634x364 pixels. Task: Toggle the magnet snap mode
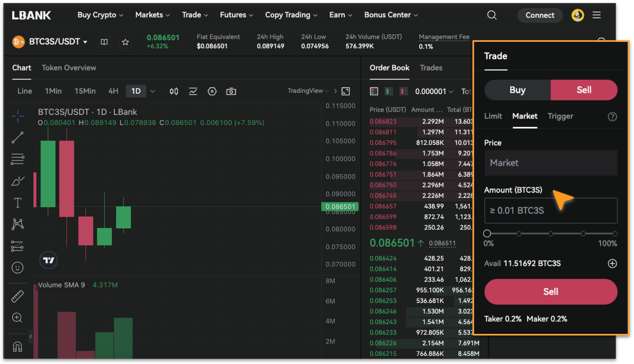[x=17, y=346]
